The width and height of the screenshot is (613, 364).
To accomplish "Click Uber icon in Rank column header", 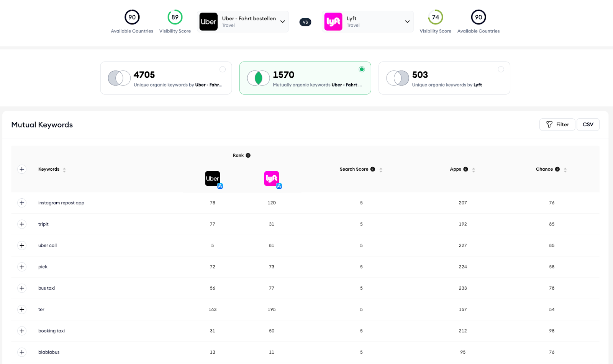I will click(213, 179).
